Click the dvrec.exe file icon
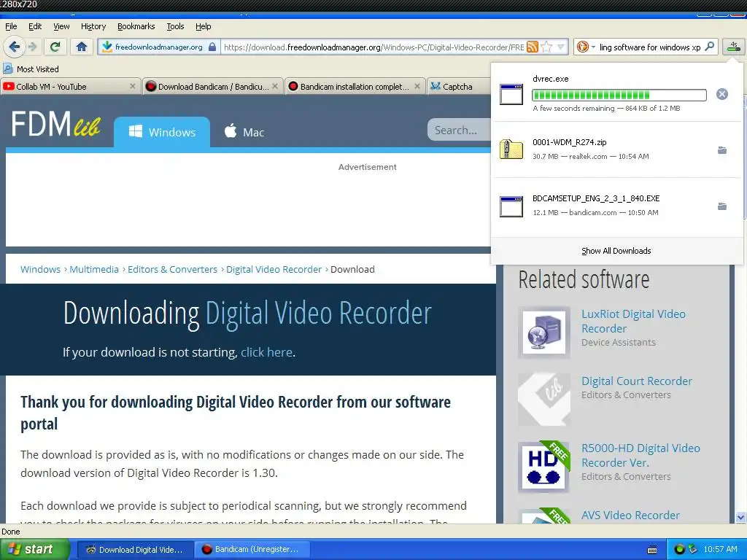The height and width of the screenshot is (560, 747). click(511, 94)
